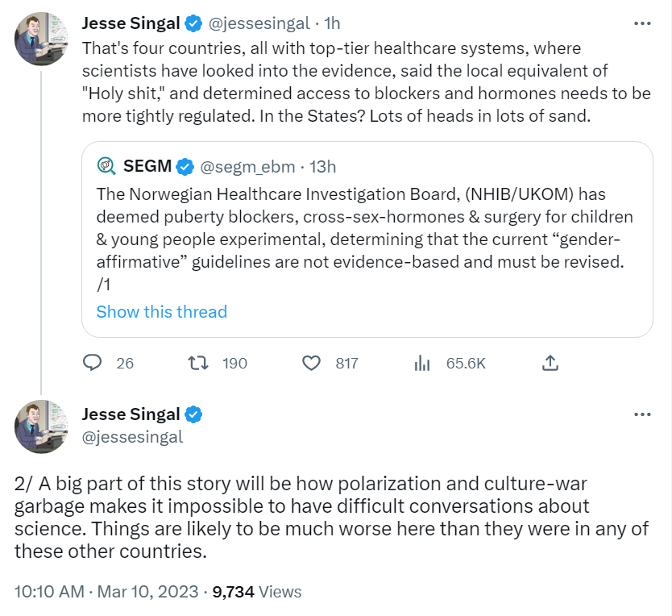Click the "13h" timestamp in quoted tweet
672x616 pixels.
tap(322, 167)
